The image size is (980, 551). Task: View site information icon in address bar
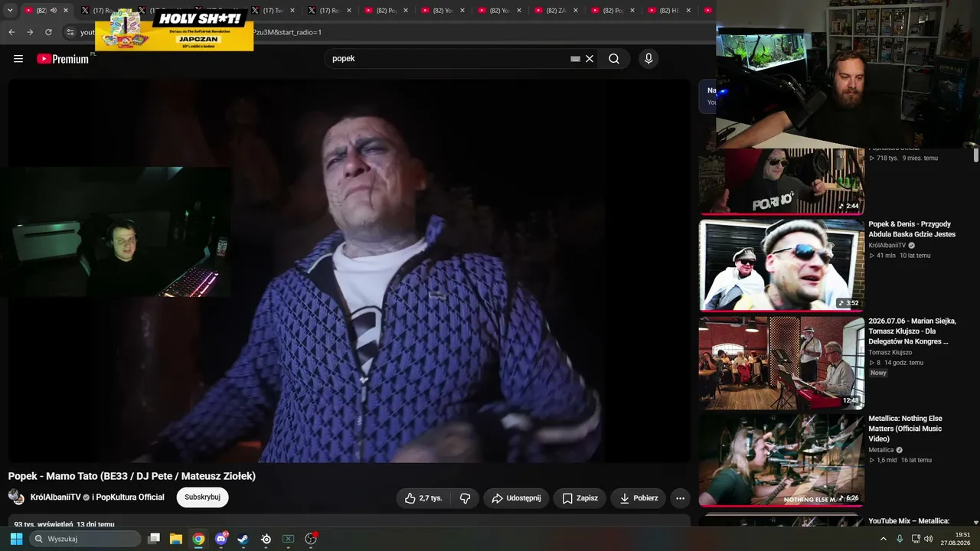70,32
